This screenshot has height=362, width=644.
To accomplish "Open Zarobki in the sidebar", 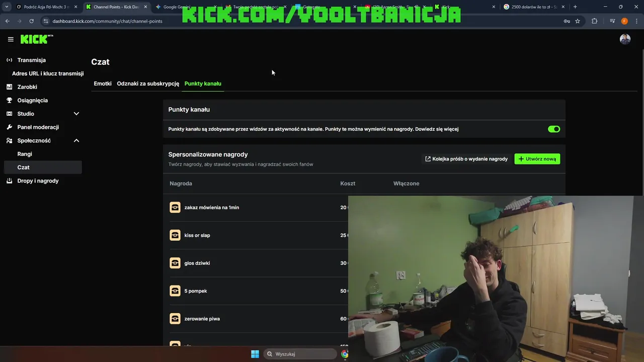I will (27, 87).
